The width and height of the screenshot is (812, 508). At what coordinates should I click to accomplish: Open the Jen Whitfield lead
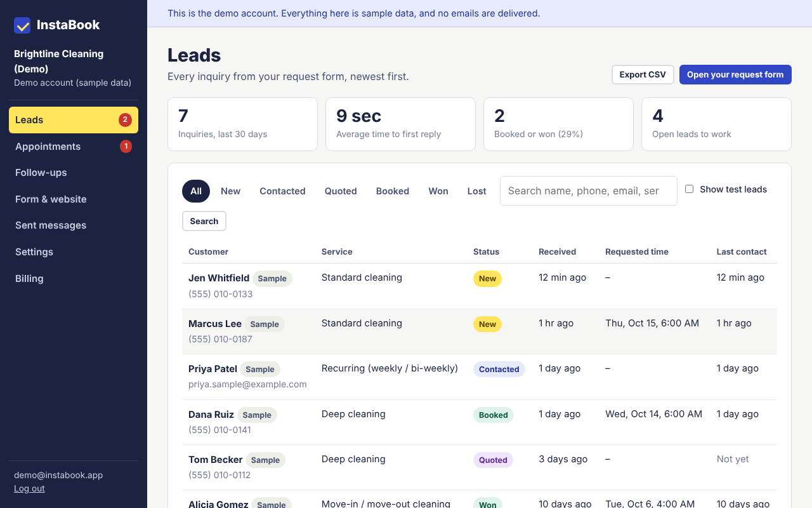pos(219,278)
